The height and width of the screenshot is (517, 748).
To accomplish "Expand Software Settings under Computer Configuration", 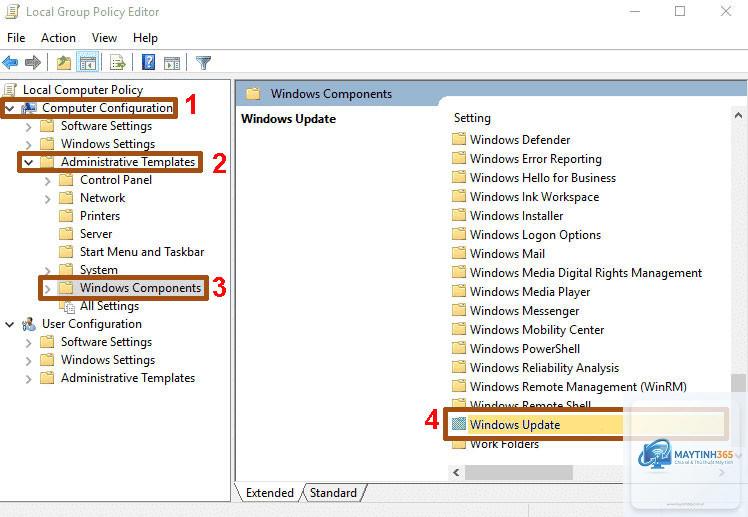I will coord(29,127).
